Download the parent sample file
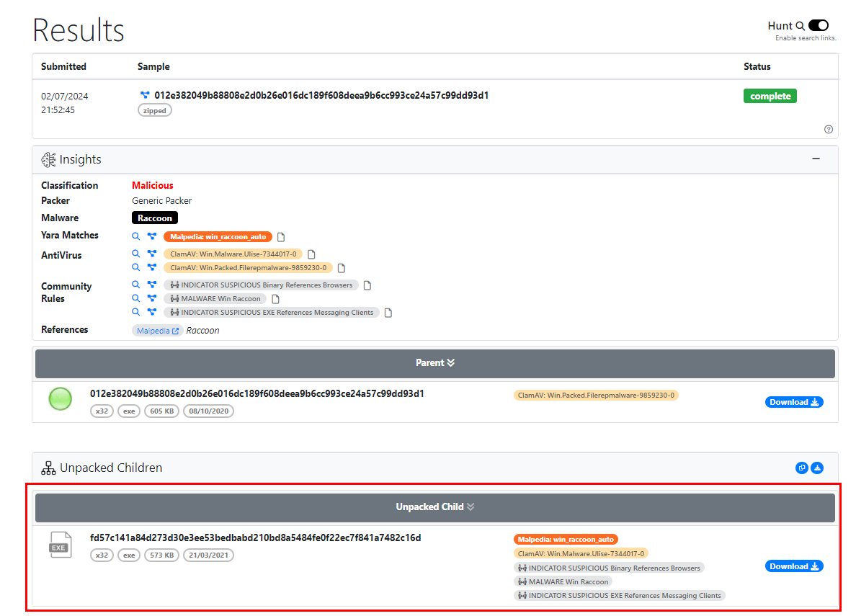 794,402
